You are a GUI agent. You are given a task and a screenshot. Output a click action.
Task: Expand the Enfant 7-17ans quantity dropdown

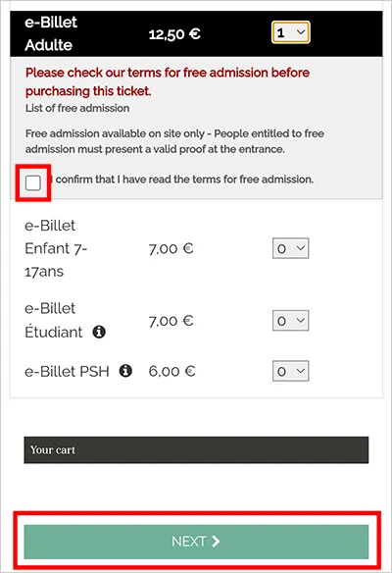click(290, 248)
